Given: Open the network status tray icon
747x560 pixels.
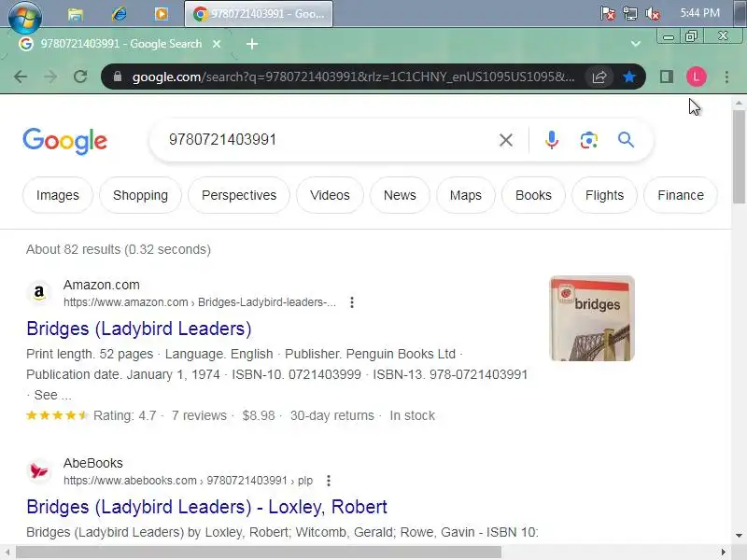Looking at the screenshot, I should 629,13.
